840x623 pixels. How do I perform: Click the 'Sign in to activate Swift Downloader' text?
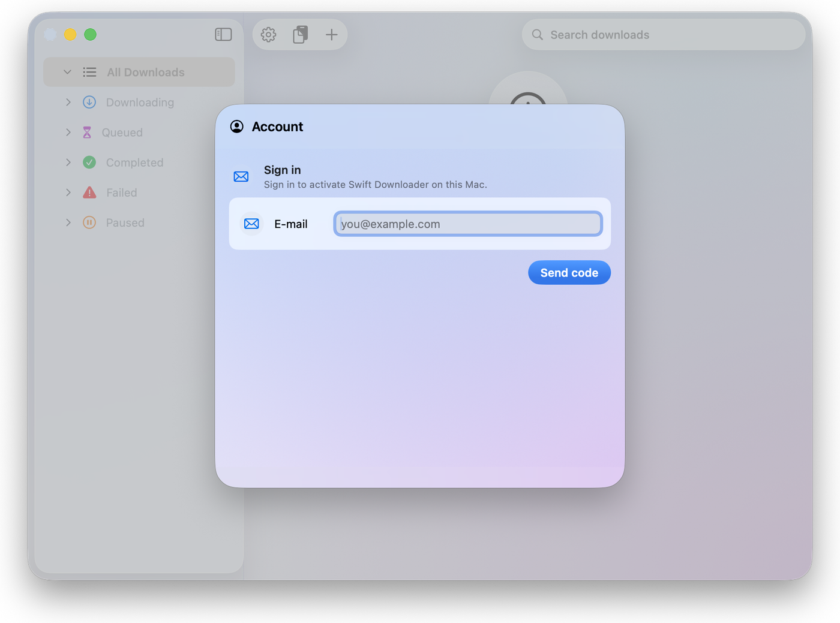pos(376,185)
